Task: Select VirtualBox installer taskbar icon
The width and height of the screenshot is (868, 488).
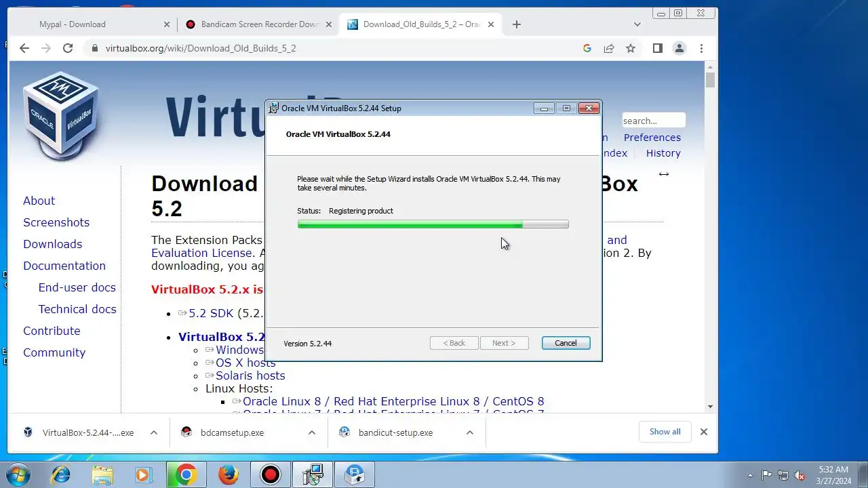Action: (x=313, y=474)
